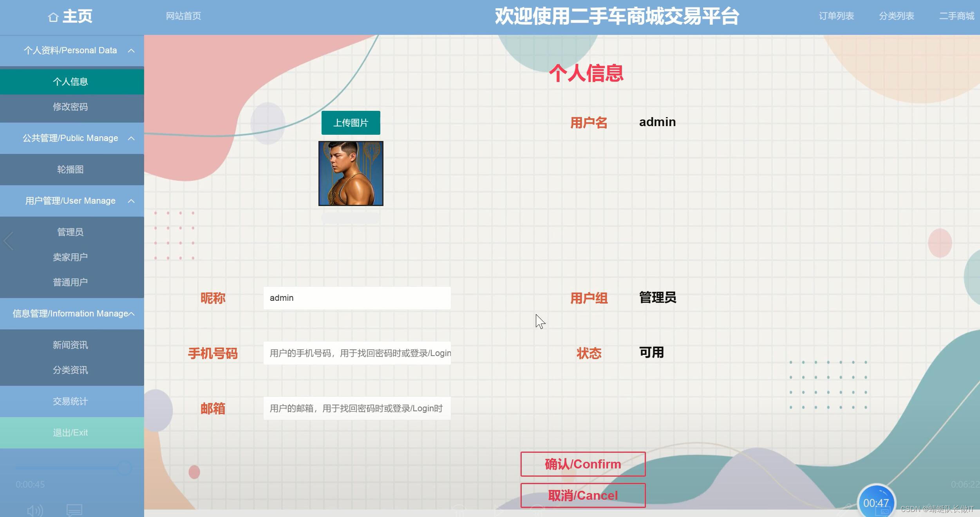Collapse 个人资料/Personal Data section

131,51
